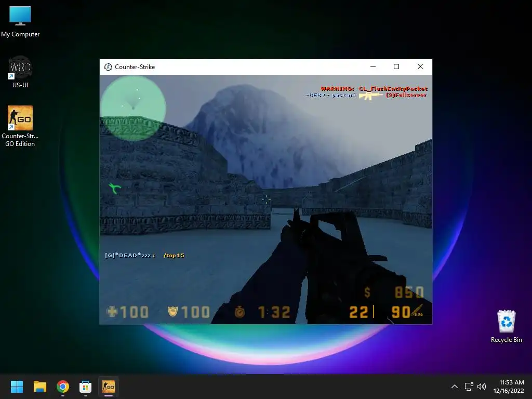The width and height of the screenshot is (532, 399).
Task: Click the round timer stopwatch icon
Action: (240, 312)
